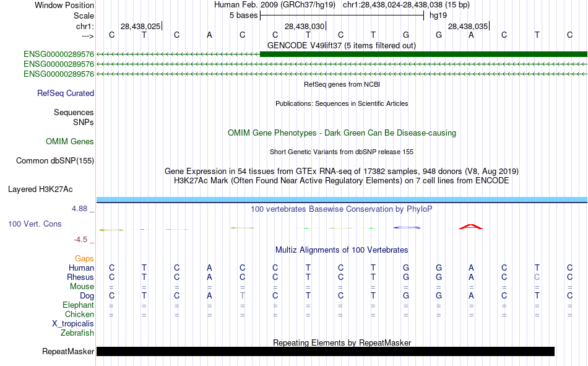The image size is (588, 366).
Task: Click the Dog alignment row label
Action: point(87,296)
